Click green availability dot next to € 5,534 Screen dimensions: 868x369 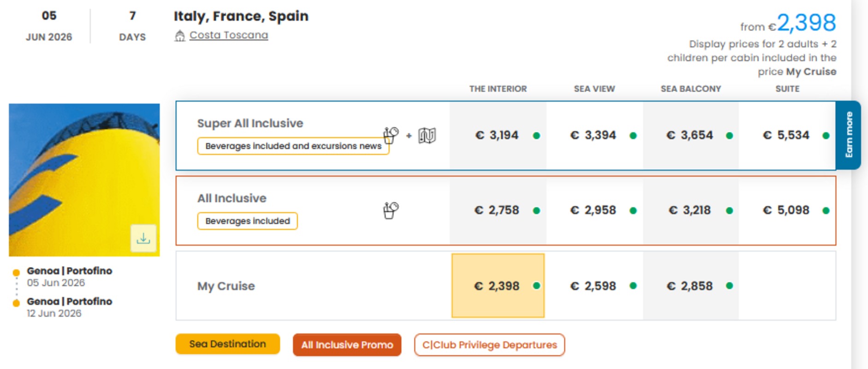(826, 136)
